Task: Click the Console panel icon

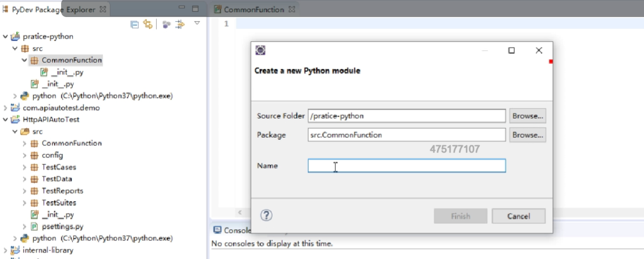Action: tap(217, 230)
